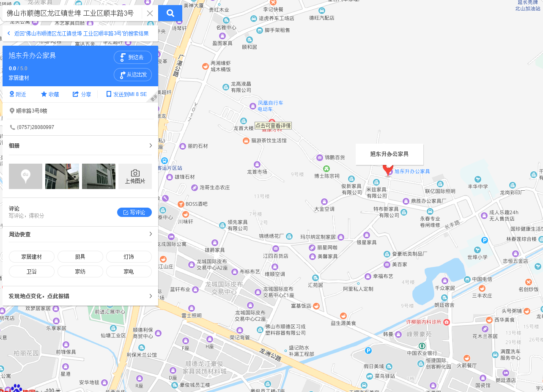Image resolution: width=543 pixels, height=392 pixels.
Task: Click the red location pin on map
Action: click(x=388, y=169)
